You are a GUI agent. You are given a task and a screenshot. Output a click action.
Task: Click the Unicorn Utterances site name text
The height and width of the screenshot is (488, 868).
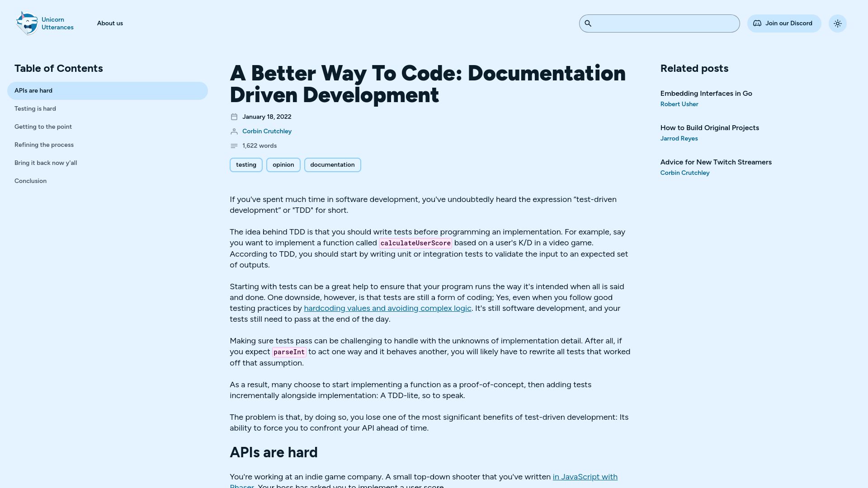coord(57,23)
